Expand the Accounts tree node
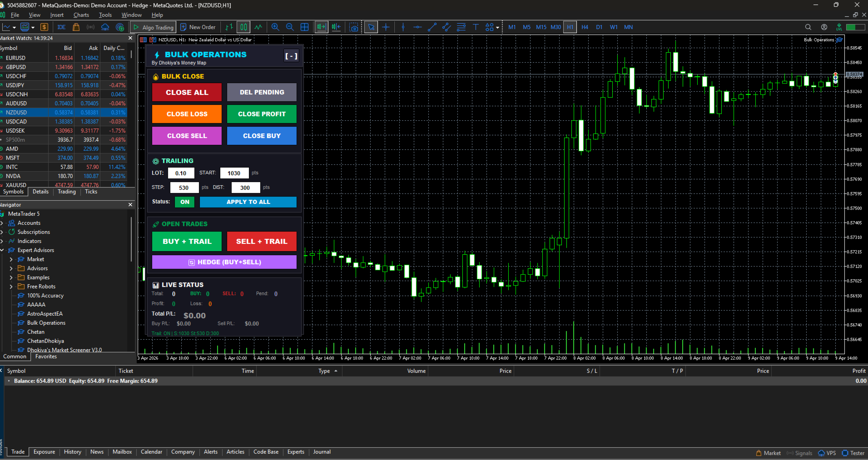 [2, 223]
